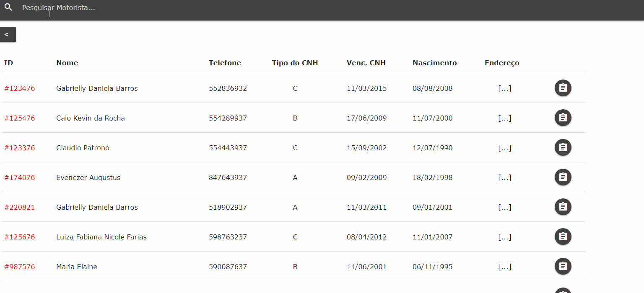This screenshot has height=293, width=644.
Task: Sort the table by Nome
Action: point(67,62)
